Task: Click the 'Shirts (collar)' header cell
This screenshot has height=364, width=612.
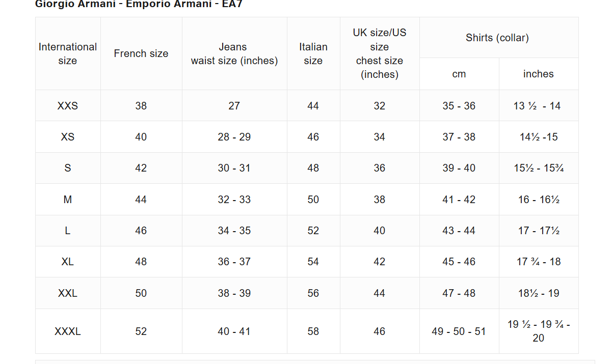Action: point(497,38)
